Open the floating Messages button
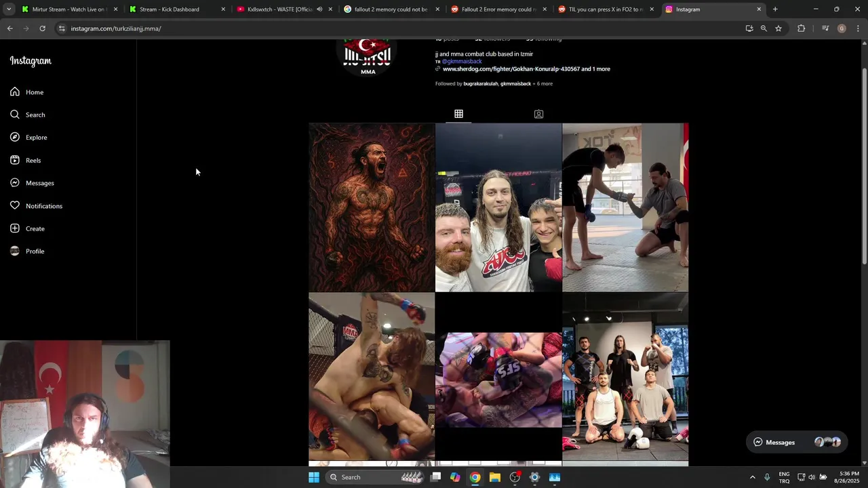The image size is (868, 488). coord(797,442)
